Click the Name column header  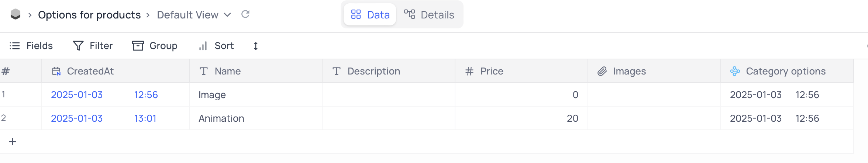227,71
